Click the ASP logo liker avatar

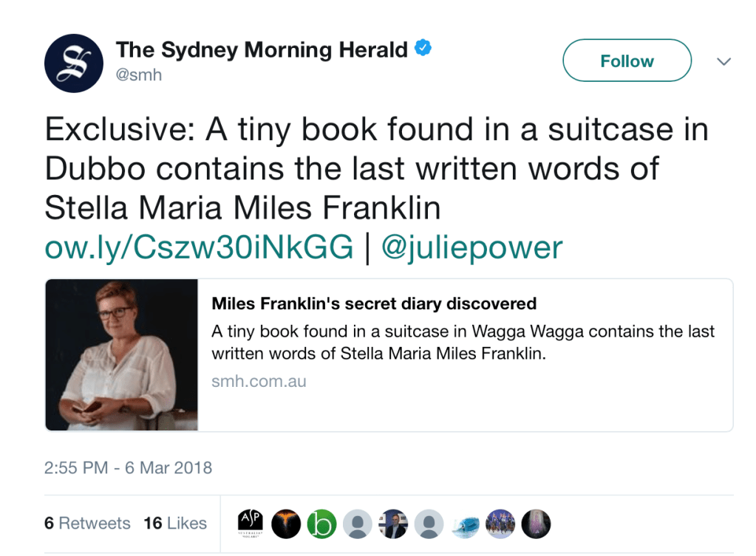(251, 524)
